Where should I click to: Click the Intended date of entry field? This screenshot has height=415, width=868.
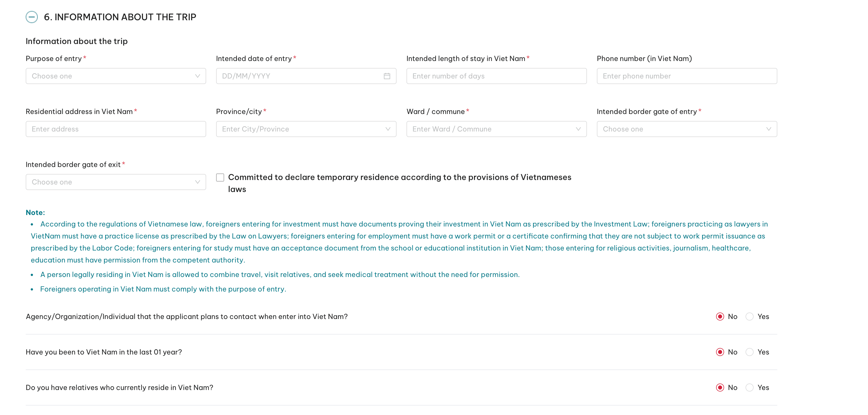tap(306, 76)
